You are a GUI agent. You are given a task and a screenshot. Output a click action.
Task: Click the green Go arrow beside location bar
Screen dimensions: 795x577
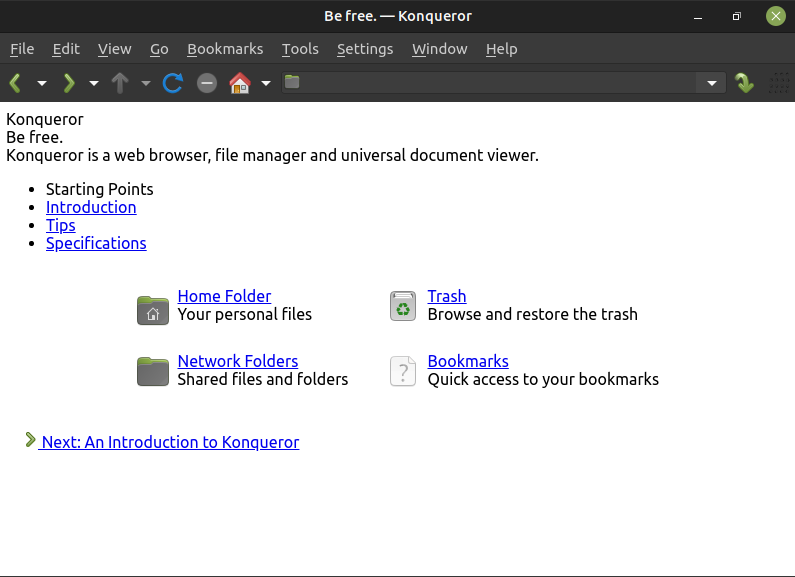tap(744, 83)
